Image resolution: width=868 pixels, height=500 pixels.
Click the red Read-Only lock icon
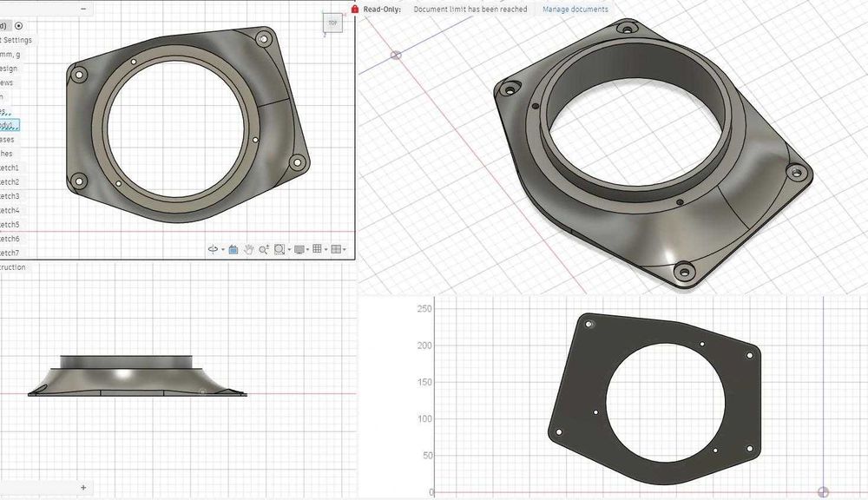(x=355, y=9)
